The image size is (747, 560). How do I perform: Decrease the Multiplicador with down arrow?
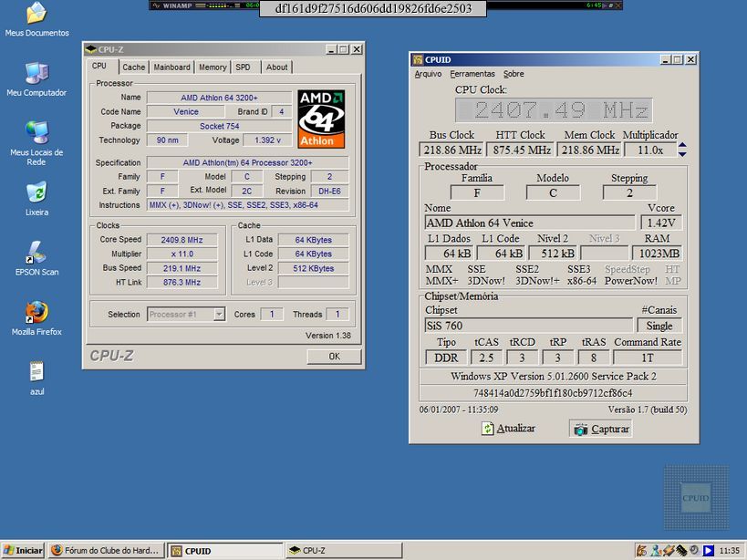pos(682,154)
